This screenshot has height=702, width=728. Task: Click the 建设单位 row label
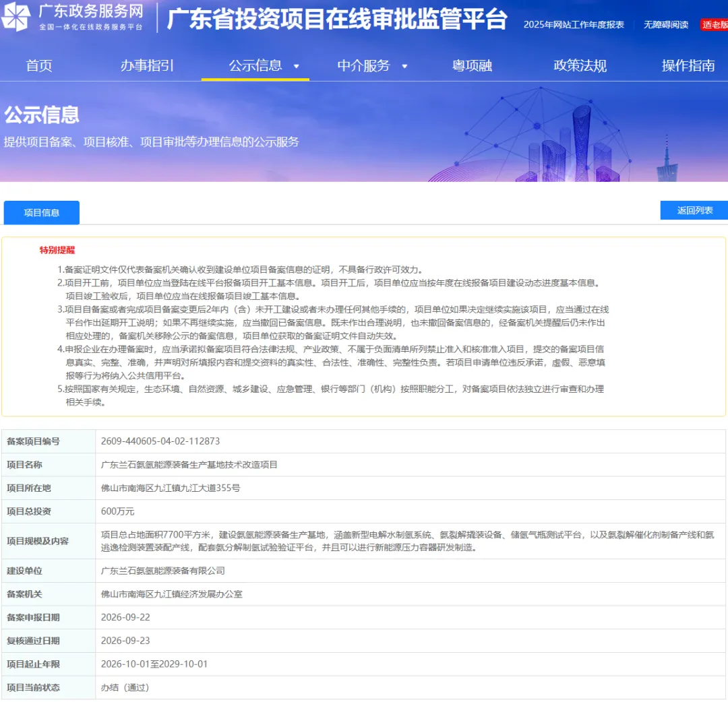pos(25,571)
